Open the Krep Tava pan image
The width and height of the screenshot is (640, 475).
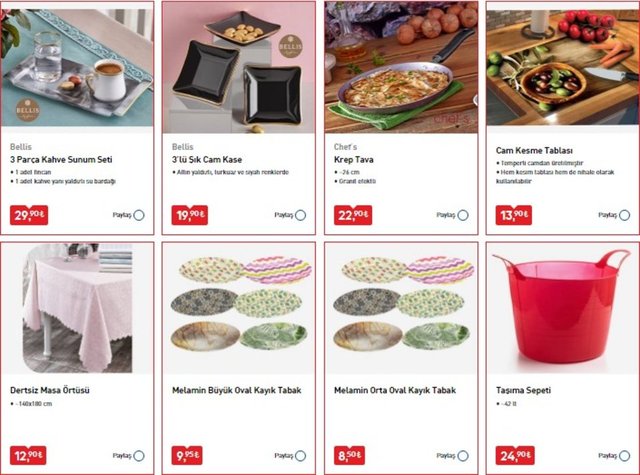(x=401, y=67)
